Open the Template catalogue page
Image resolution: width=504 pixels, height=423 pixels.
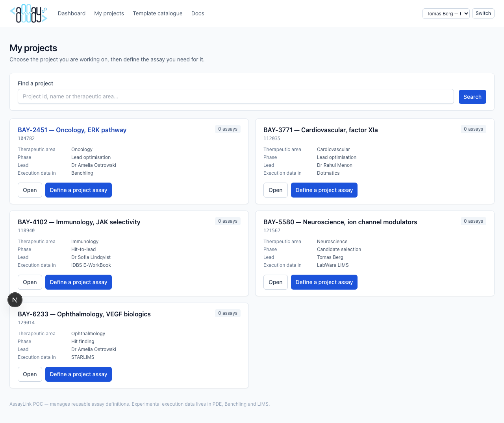[157, 13]
